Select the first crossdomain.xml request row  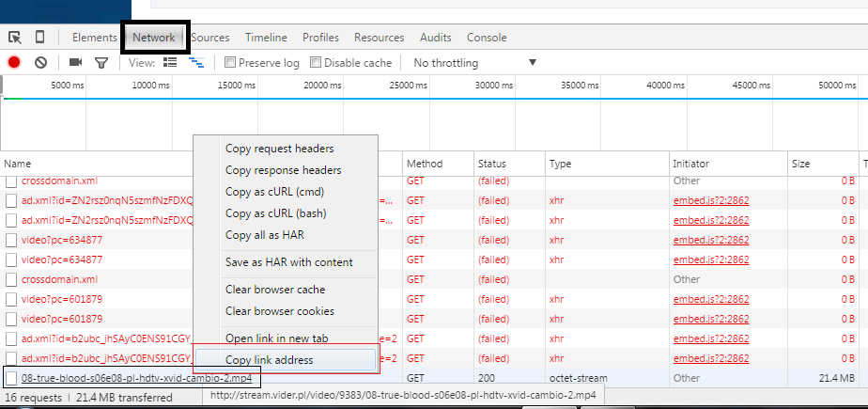tap(59, 181)
